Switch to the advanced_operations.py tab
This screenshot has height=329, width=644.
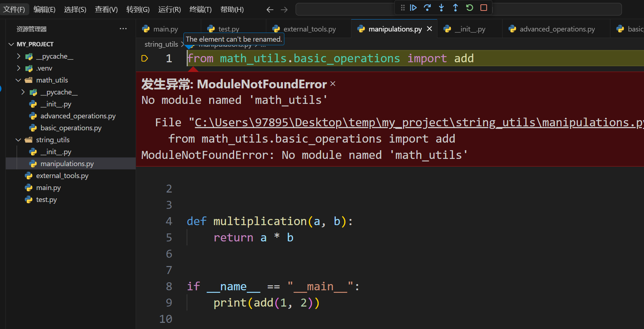pyautogui.click(x=557, y=29)
